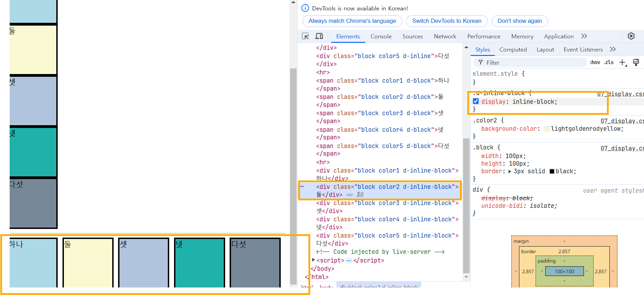Image resolution: width=644 pixels, height=295 pixels.
Task: Toggle the .cls class editor button
Action: tap(609, 63)
